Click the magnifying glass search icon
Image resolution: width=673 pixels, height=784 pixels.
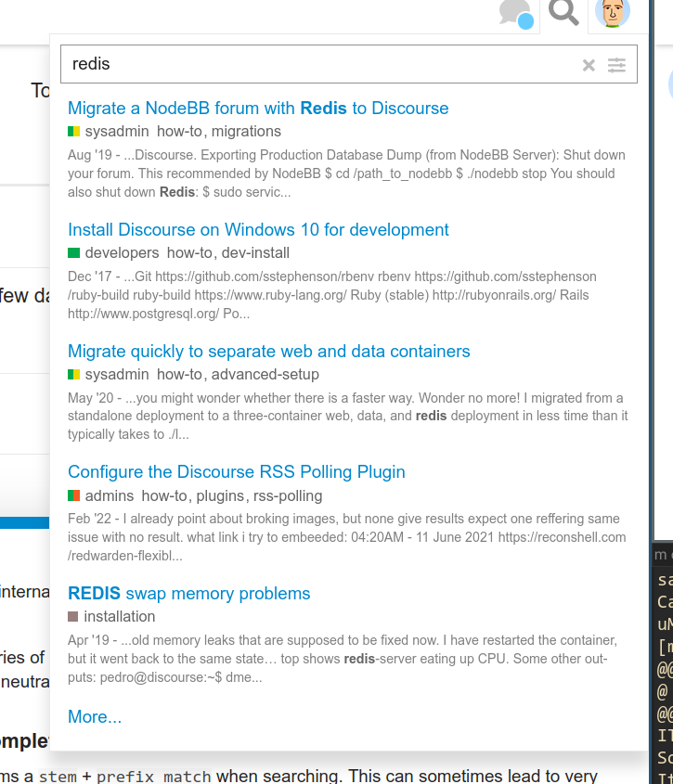point(563,12)
